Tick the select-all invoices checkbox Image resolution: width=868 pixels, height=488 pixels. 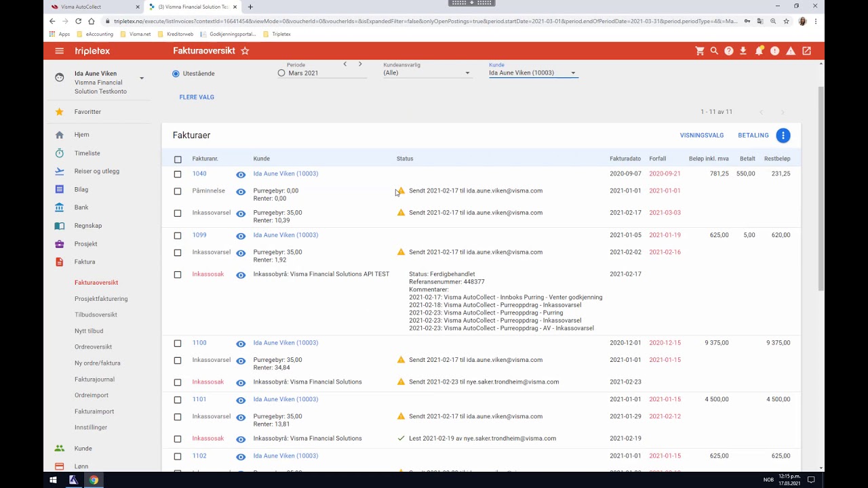178,159
